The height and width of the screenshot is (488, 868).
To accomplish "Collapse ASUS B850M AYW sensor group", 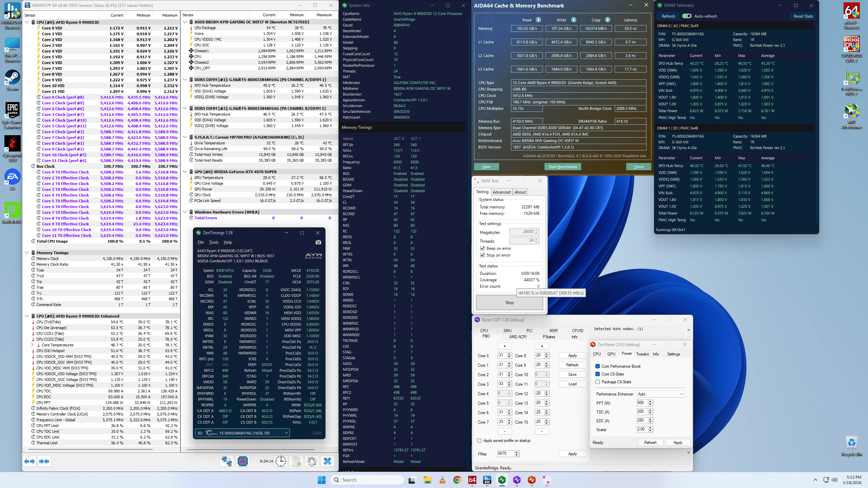I will 185,22.
